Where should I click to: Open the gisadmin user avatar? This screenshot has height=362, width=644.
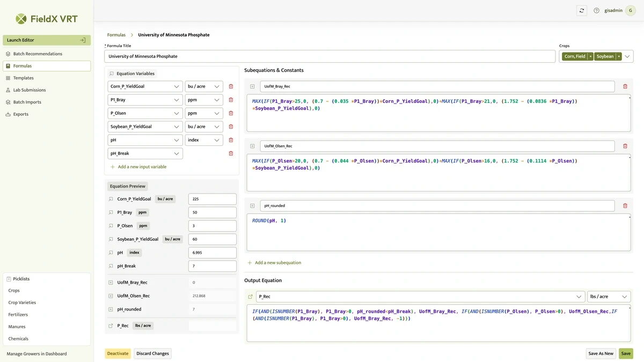[630, 10]
